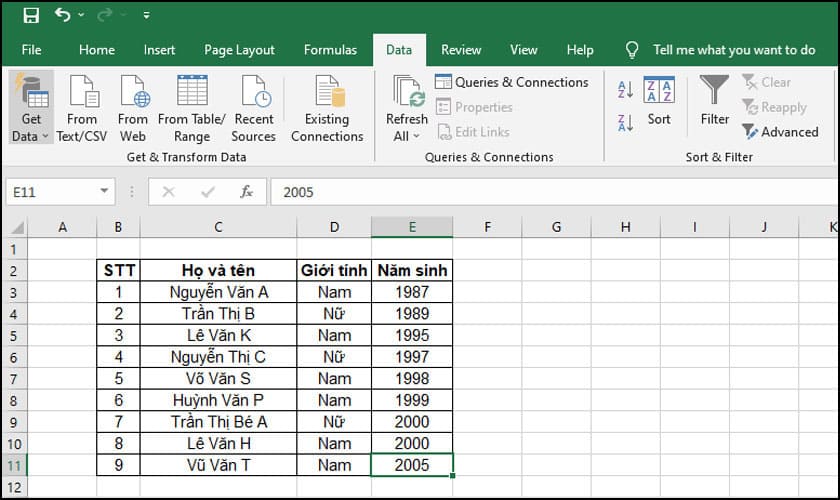
Task: Click Tell me what you want to do
Action: (x=733, y=50)
